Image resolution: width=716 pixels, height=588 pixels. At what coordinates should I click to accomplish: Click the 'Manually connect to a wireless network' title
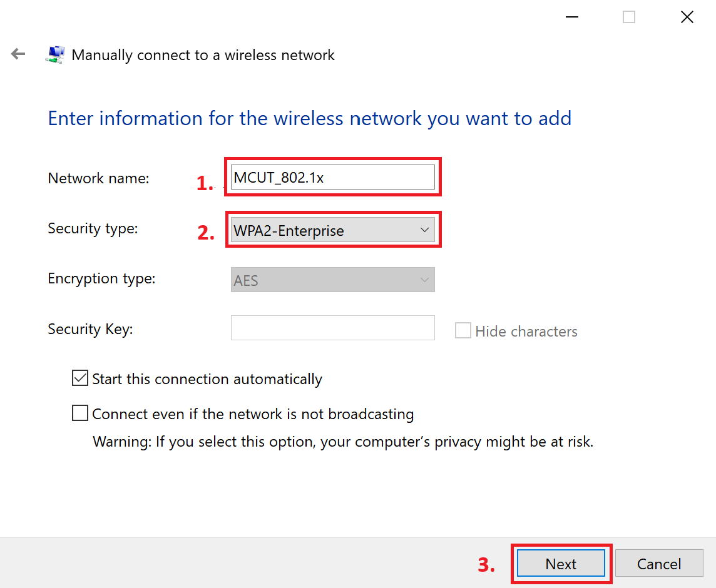click(x=203, y=55)
